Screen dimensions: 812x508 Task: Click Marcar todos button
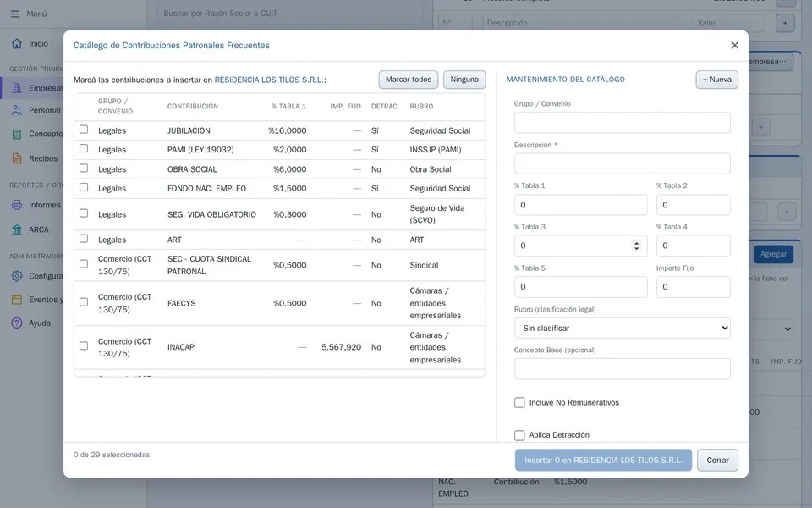pyautogui.click(x=409, y=80)
